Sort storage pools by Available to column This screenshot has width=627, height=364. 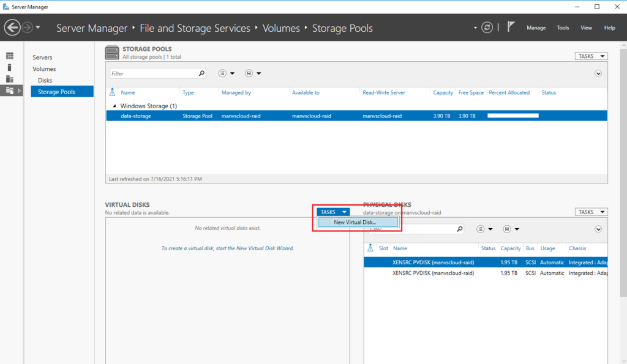306,93
